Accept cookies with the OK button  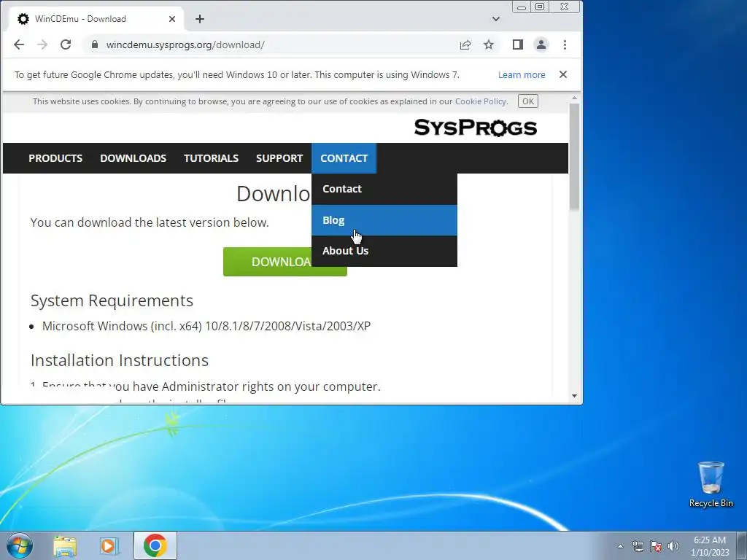pos(528,101)
